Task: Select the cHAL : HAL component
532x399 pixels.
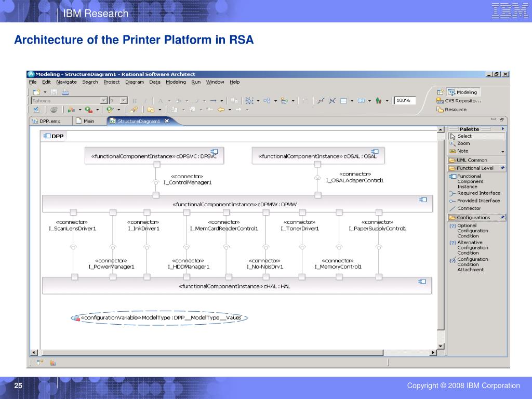Action: coord(237,286)
